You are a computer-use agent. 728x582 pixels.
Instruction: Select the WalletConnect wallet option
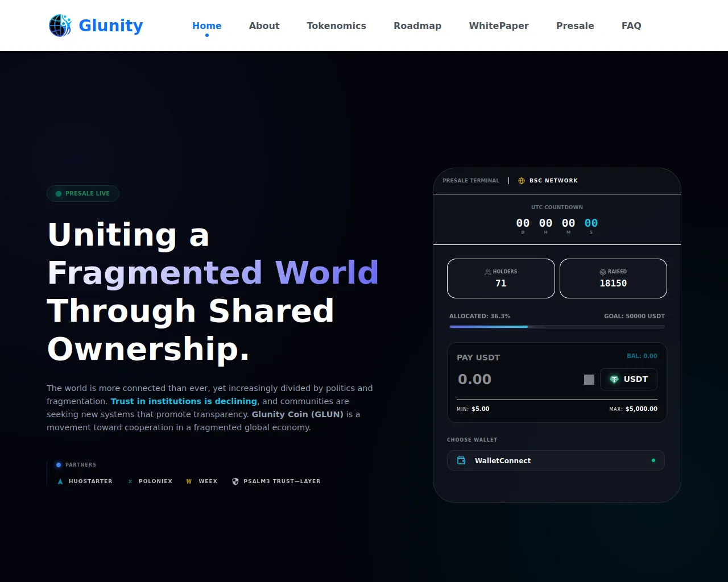point(556,460)
